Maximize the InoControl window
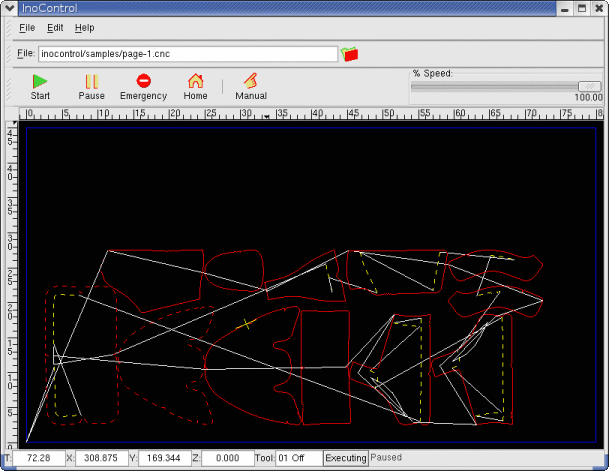609x471 pixels. (x=580, y=7)
